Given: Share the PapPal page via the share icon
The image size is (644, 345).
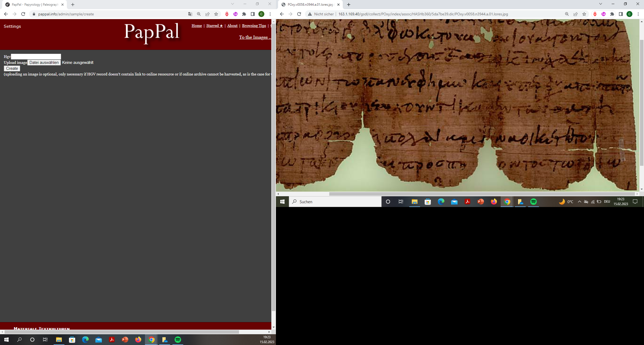Looking at the screenshot, I should point(207,14).
